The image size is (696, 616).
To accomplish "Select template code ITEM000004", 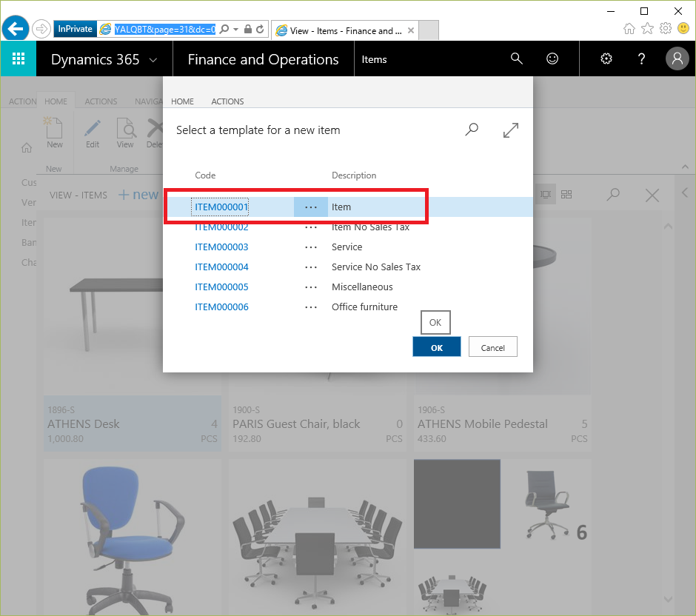I will point(221,267).
